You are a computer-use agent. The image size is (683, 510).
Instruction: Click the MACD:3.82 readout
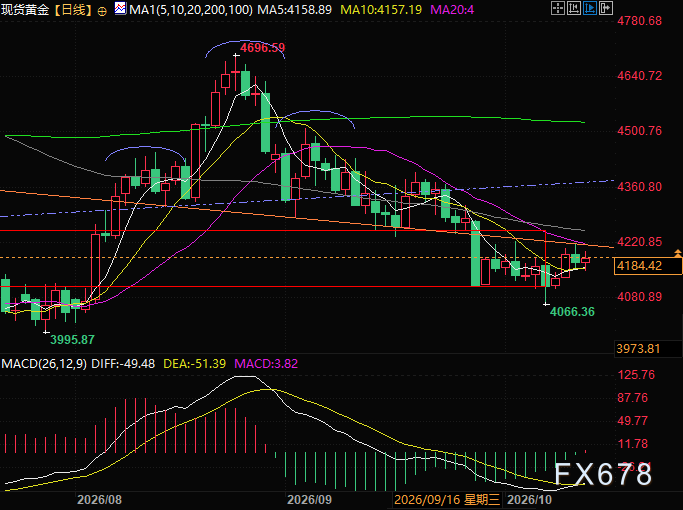[266, 364]
